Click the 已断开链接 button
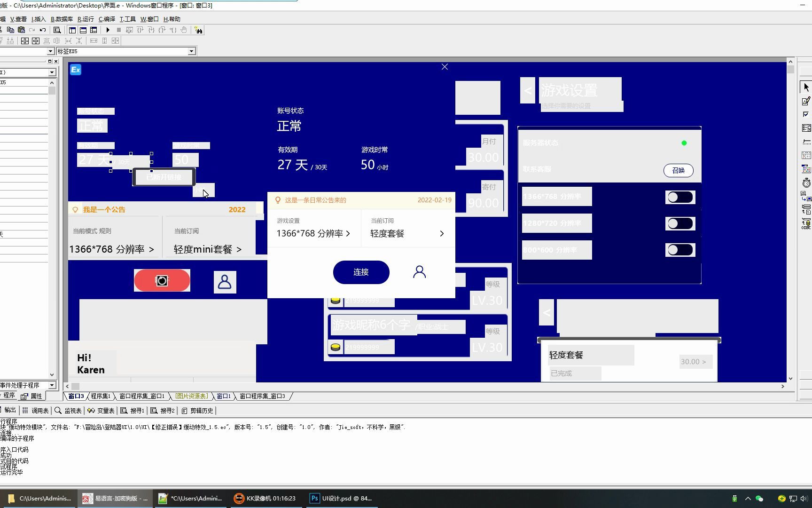The width and height of the screenshot is (812, 508). pos(164,177)
